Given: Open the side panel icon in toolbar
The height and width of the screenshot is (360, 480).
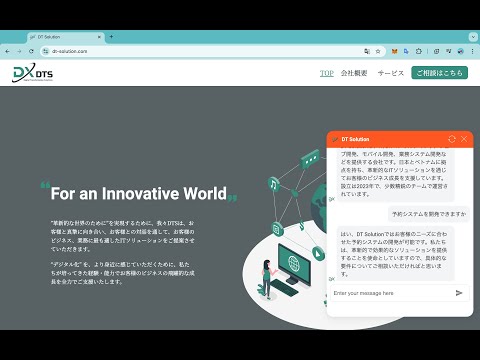Looking at the screenshot, I should (436, 51).
